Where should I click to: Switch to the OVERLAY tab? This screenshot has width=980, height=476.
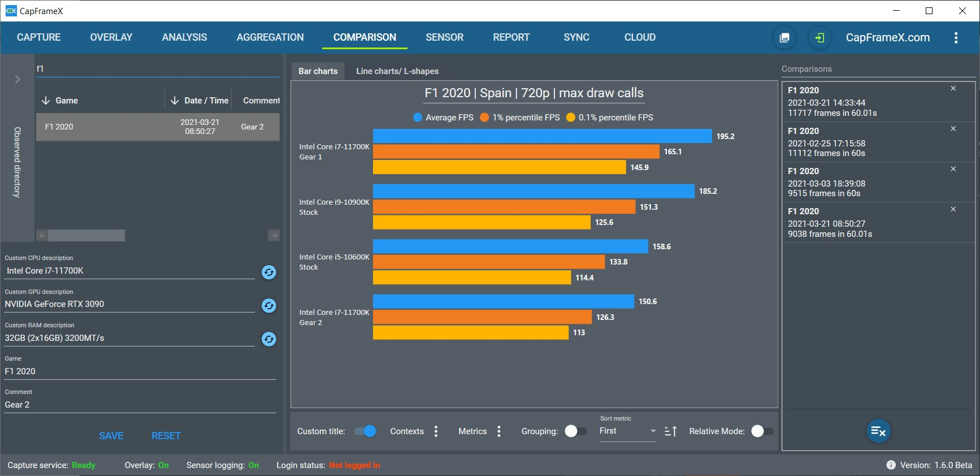(111, 37)
